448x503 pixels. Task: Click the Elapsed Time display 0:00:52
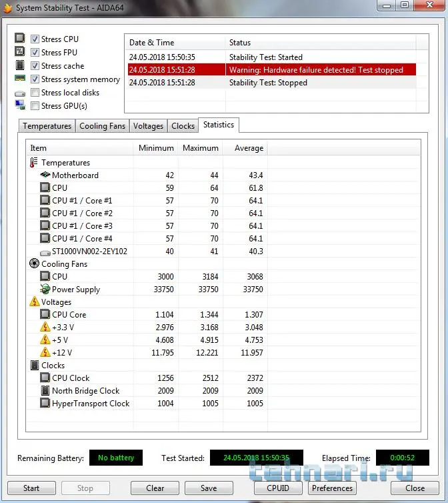point(403,458)
